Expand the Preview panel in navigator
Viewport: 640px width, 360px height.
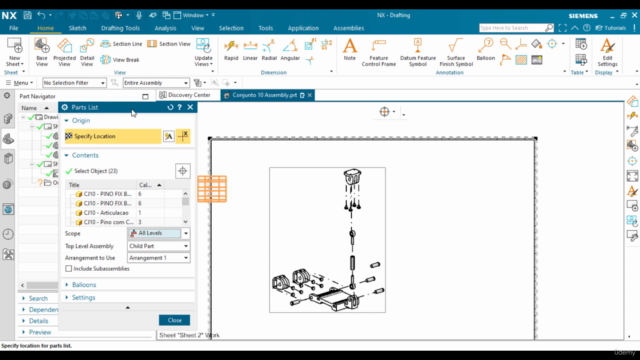click(23, 332)
